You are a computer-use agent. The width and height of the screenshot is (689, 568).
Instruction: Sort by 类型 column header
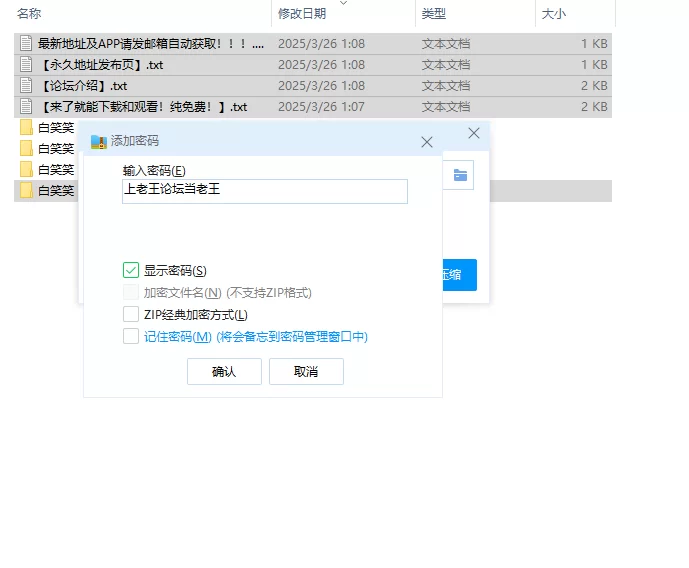click(434, 14)
